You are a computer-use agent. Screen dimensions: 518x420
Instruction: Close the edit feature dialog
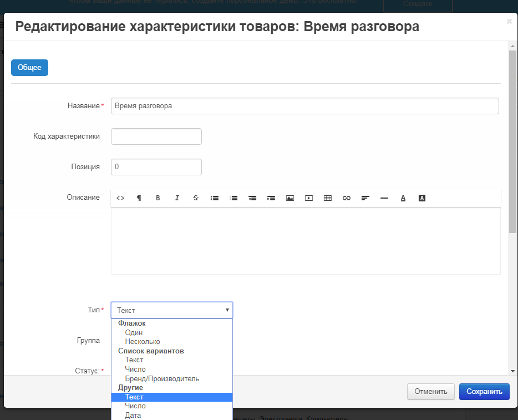coord(509,22)
